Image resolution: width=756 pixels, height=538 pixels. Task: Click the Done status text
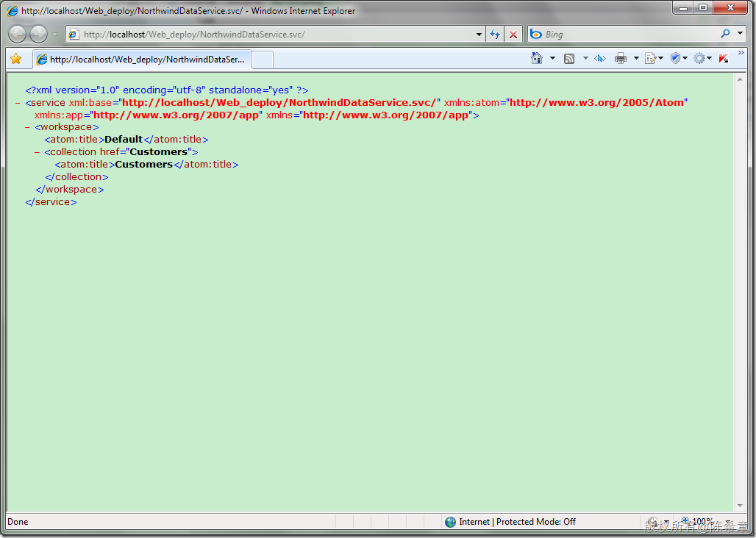point(18,522)
